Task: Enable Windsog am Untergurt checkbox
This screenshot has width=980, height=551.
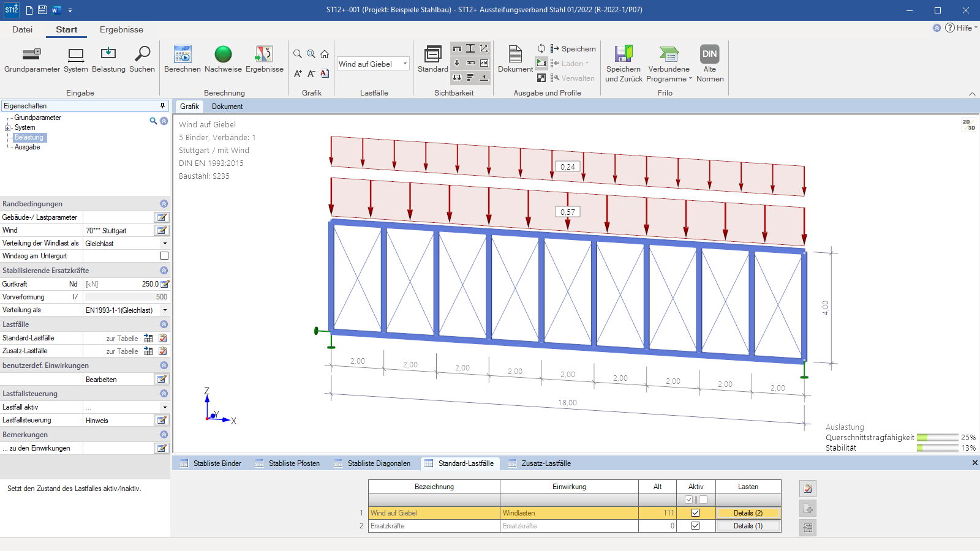Action: [164, 256]
